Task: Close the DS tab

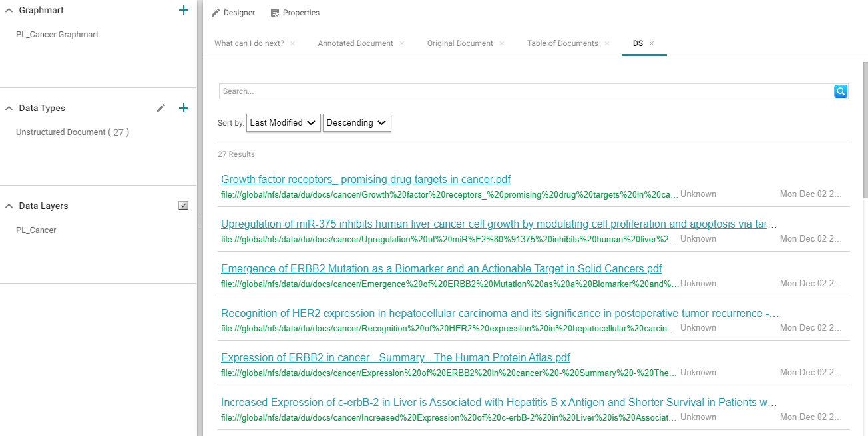Action: [x=652, y=43]
